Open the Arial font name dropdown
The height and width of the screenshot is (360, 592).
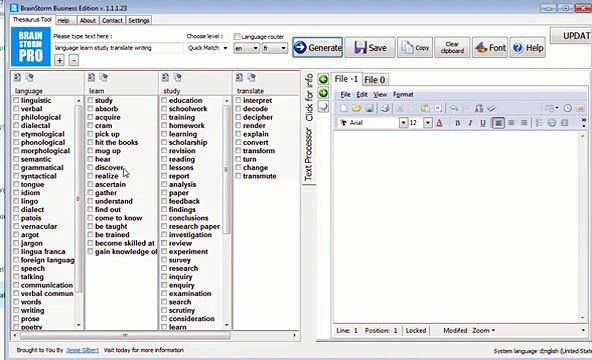[403, 123]
